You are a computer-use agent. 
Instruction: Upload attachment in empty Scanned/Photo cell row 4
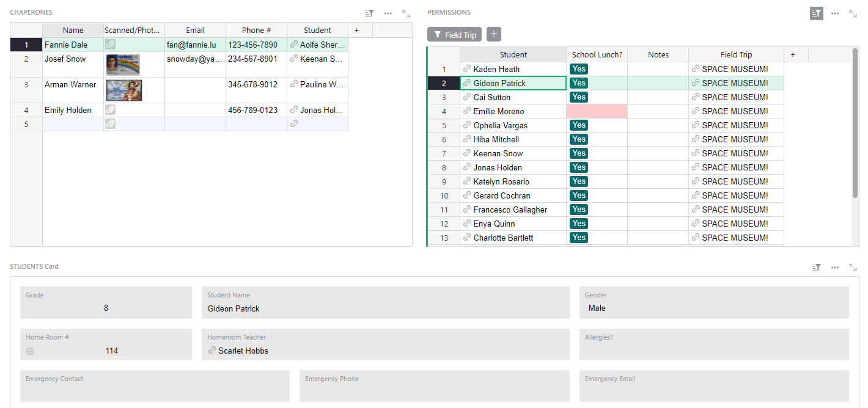coord(110,109)
